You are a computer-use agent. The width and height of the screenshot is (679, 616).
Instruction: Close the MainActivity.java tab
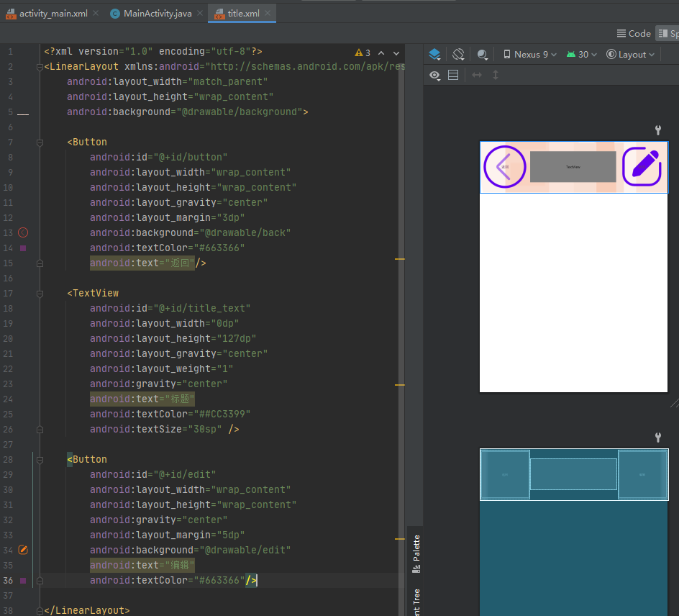point(200,14)
